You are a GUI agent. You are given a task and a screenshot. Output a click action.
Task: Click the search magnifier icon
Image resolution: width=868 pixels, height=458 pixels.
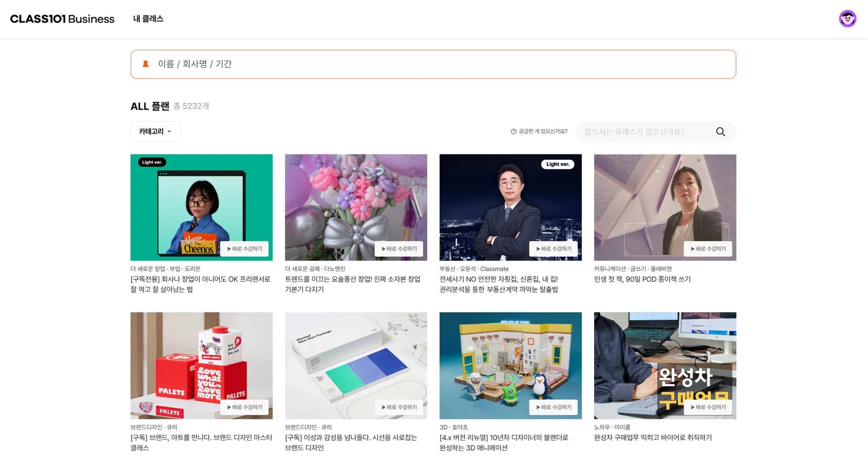720,131
